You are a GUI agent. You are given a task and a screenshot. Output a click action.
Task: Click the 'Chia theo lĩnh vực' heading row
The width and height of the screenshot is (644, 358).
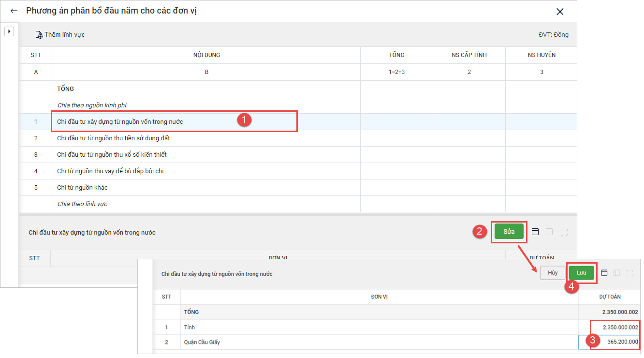[298, 204]
